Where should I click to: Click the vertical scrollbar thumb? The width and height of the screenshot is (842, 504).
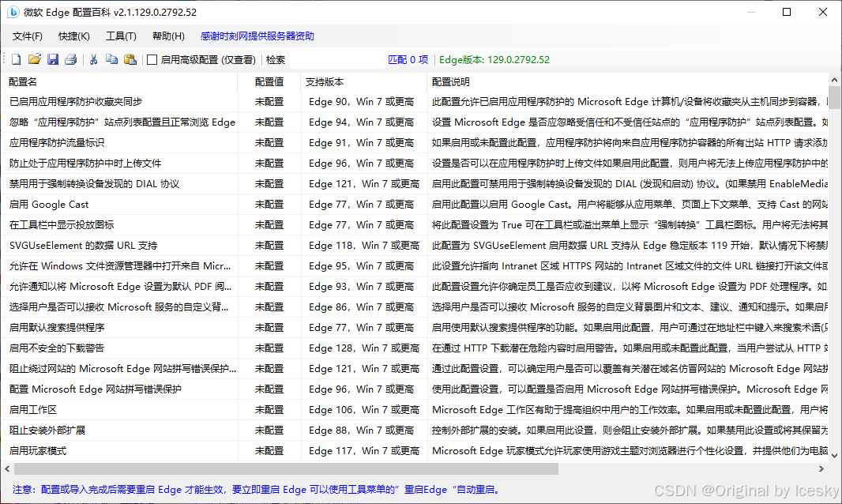click(834, 98)
